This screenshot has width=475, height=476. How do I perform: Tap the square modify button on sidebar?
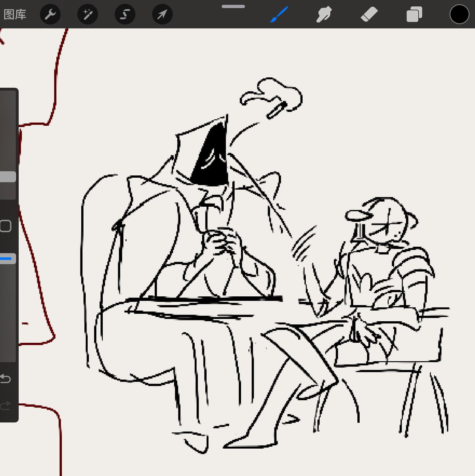click(x=6, y=226)
